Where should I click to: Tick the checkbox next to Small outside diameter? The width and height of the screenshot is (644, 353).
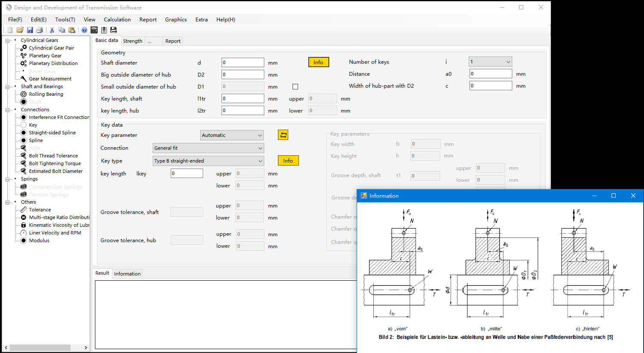pos(295,86)
